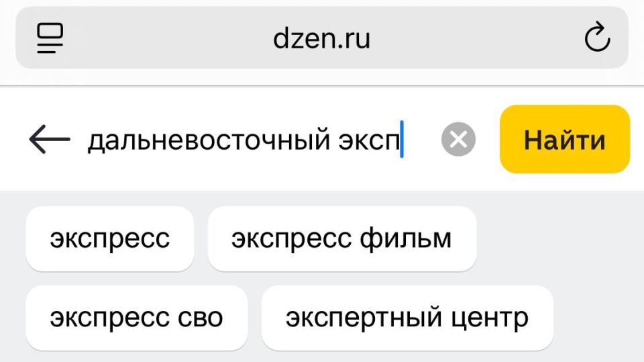Apply single-word 'экспресс' autocomplete option
Image resolution: width=644 pixels, height=362 pixels.
click(x=110, y=239)
